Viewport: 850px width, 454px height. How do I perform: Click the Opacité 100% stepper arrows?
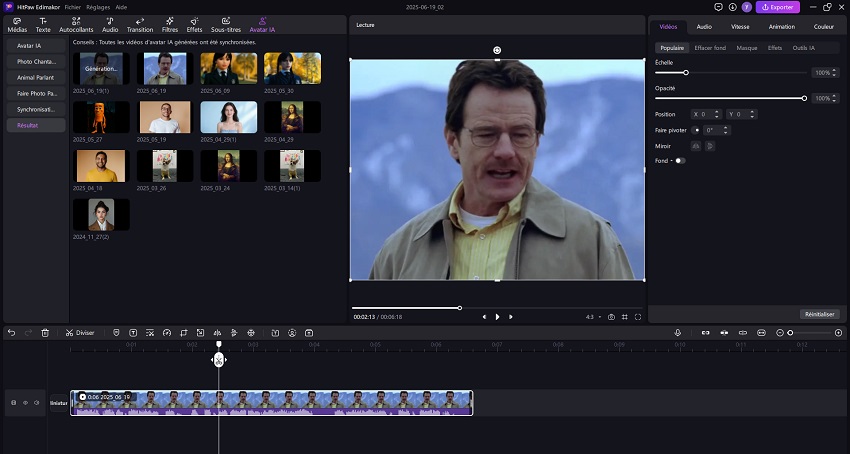tap(835, 98)
